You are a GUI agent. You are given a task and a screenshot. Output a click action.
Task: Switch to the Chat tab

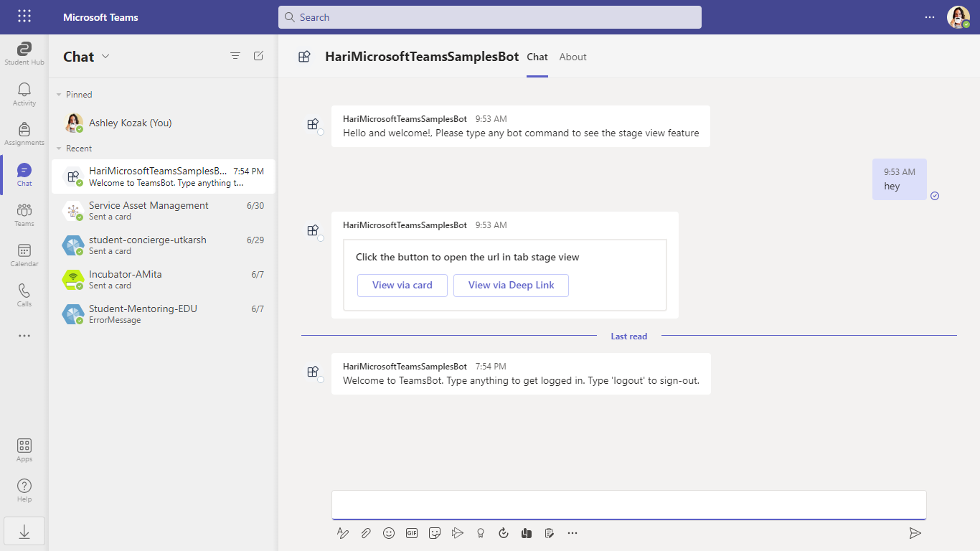(x=537, y=57)
